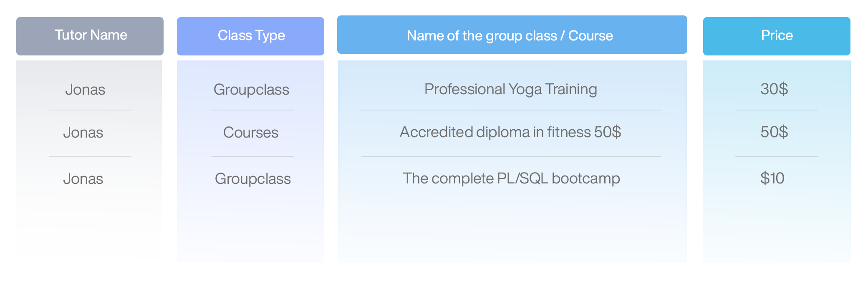This screenshot has width=868, height=281.
Task: Select the Class Type column header
Action: [x=250, y=36]
